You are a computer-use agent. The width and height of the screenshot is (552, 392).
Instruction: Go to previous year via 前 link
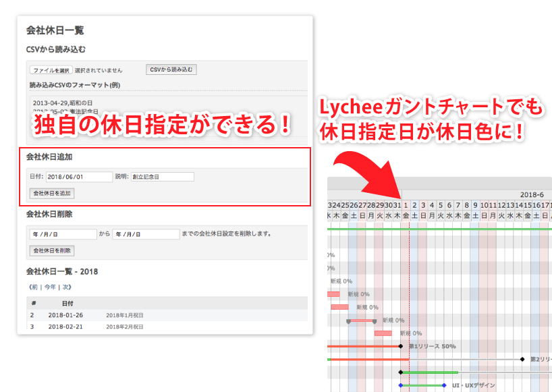[34, 287]
